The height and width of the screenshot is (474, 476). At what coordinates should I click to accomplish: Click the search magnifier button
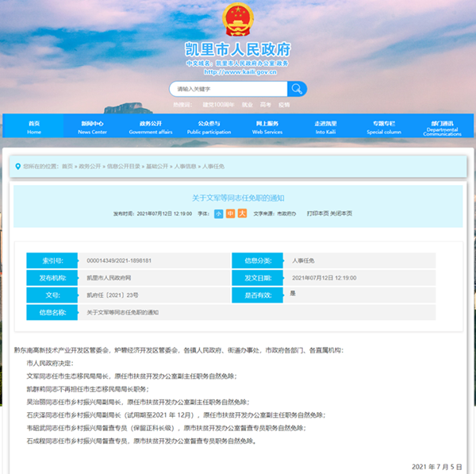pyautogui.click(x=296, y=88)
